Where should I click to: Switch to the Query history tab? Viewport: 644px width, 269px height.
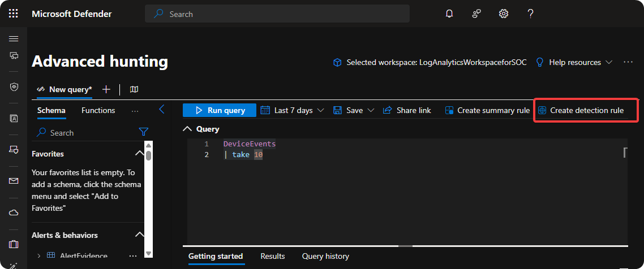point(325,256)
